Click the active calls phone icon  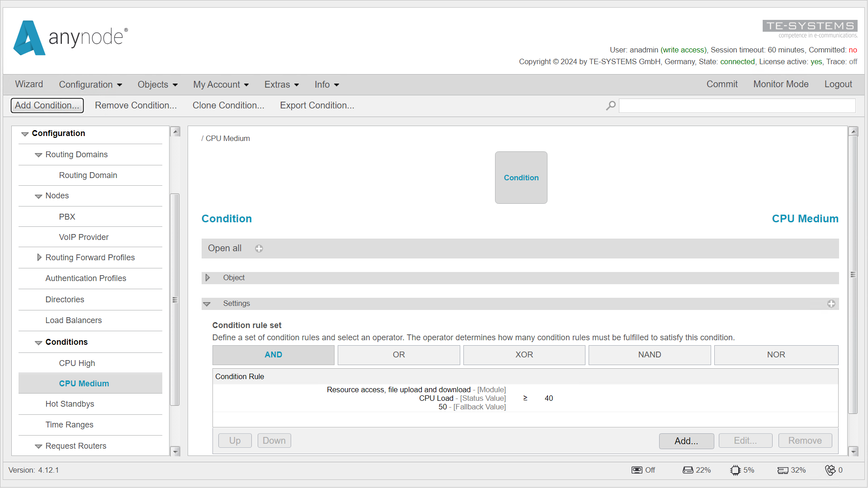click(x=831, y=470)
